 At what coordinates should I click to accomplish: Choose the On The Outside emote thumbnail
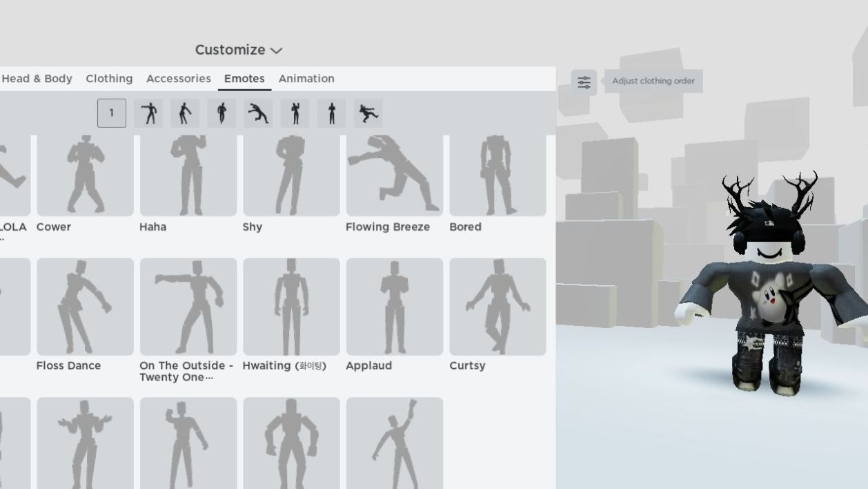click(188, 307)
